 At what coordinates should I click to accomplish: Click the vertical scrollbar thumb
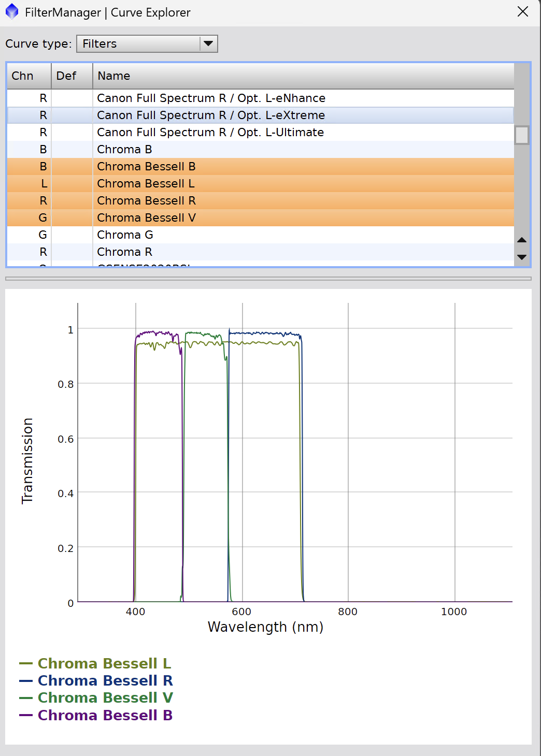(x=522, y=135)
